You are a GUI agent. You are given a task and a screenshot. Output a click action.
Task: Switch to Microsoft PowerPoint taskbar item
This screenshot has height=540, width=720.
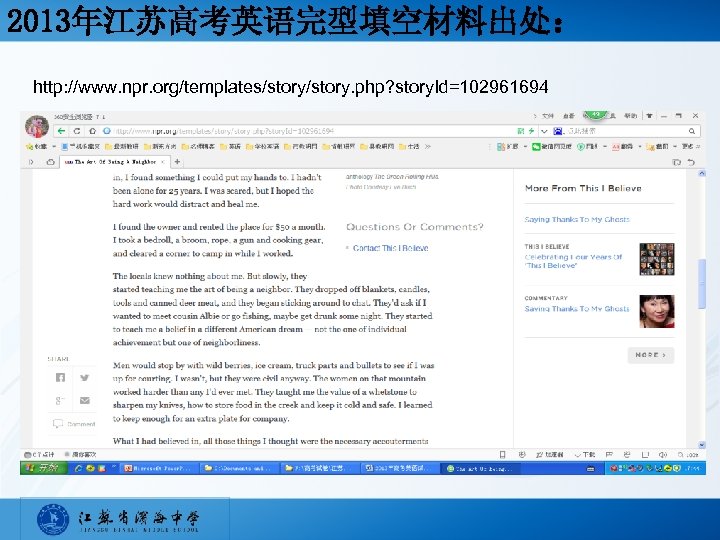pos(160,468)
